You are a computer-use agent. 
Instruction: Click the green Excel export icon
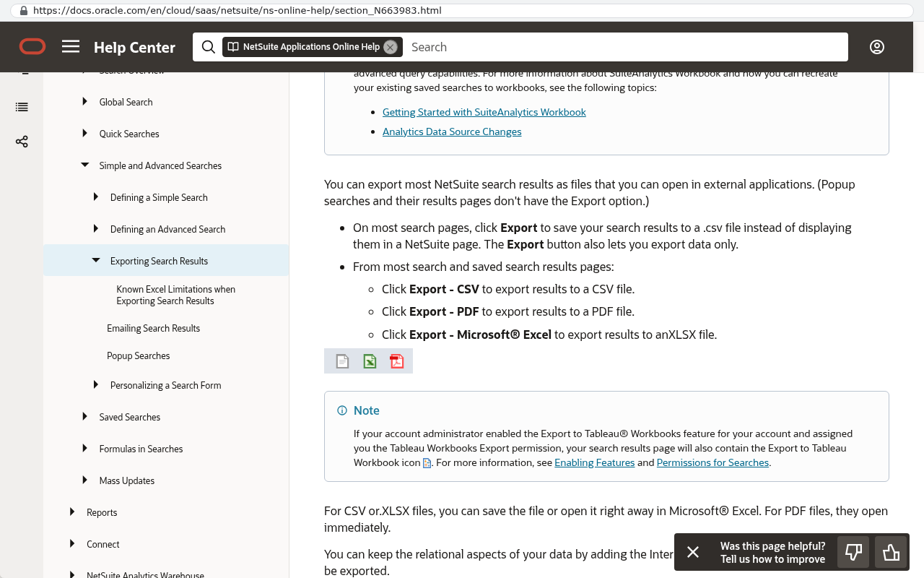(370, 361)
